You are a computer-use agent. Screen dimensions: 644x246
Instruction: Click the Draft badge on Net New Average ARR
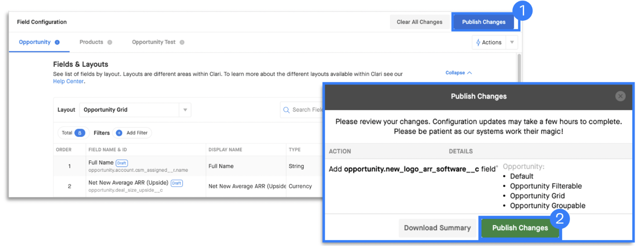tap(176, 183)
